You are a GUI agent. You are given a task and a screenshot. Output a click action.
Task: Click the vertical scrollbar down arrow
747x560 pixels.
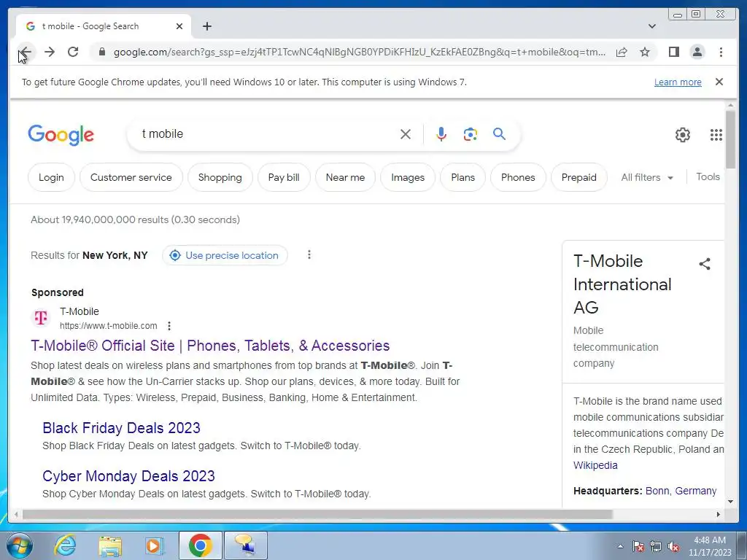730,502
